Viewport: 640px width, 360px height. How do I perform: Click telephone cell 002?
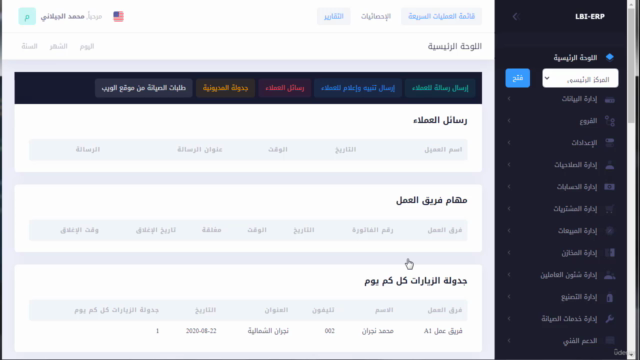(329, 331)
